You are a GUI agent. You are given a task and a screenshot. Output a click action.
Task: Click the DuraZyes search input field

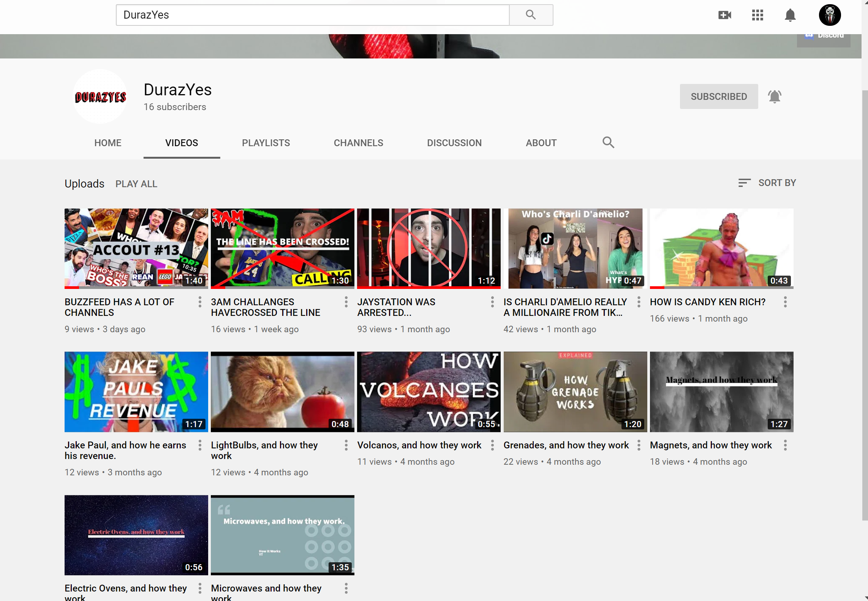coord(313,15)
